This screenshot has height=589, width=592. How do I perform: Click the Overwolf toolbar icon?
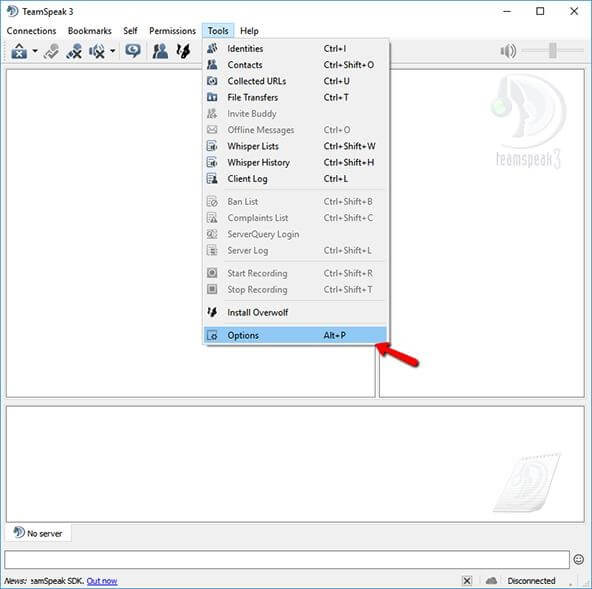183,51
